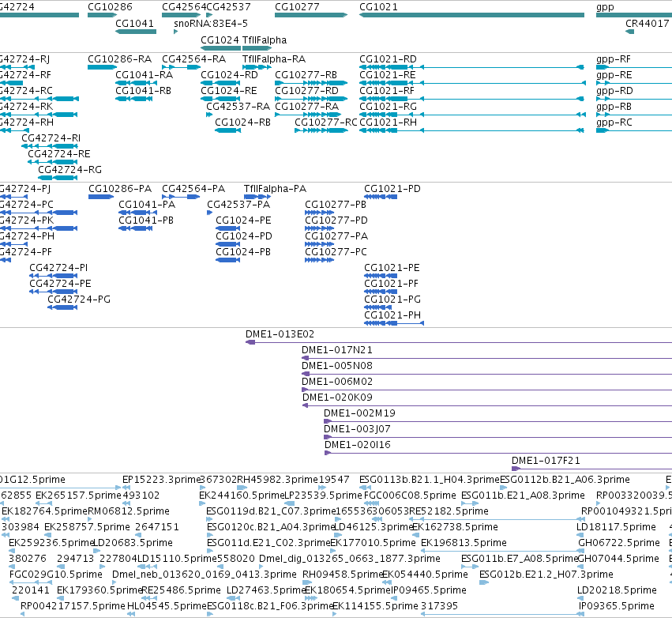Click the LD20218.5prime EST label
The width and height of the screenshot is (672, 618).
point(617,590)
